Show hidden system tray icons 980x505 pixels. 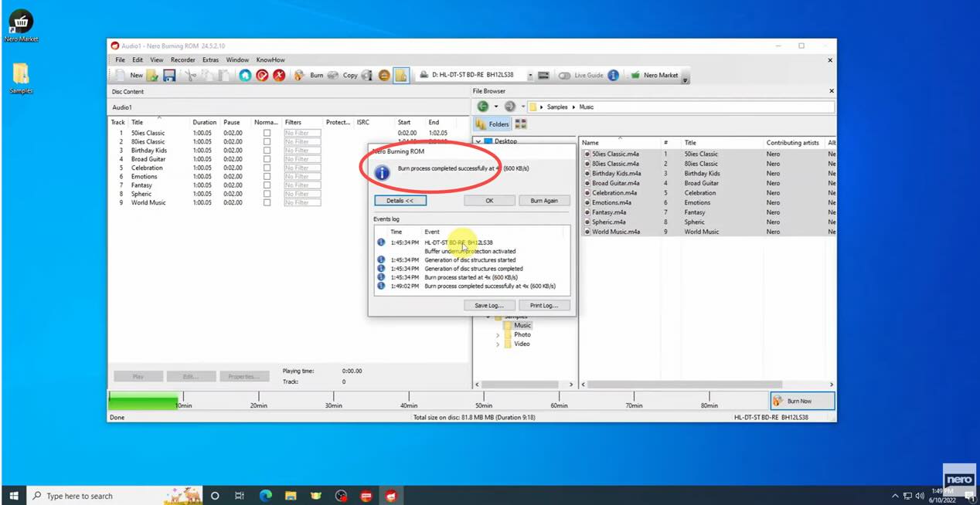tap(896, 496)
